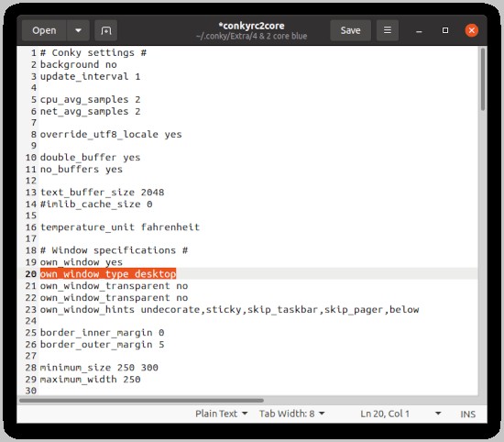
Task: Click the 'minimum_size 250 300' line
Action: tap(99, 368)
